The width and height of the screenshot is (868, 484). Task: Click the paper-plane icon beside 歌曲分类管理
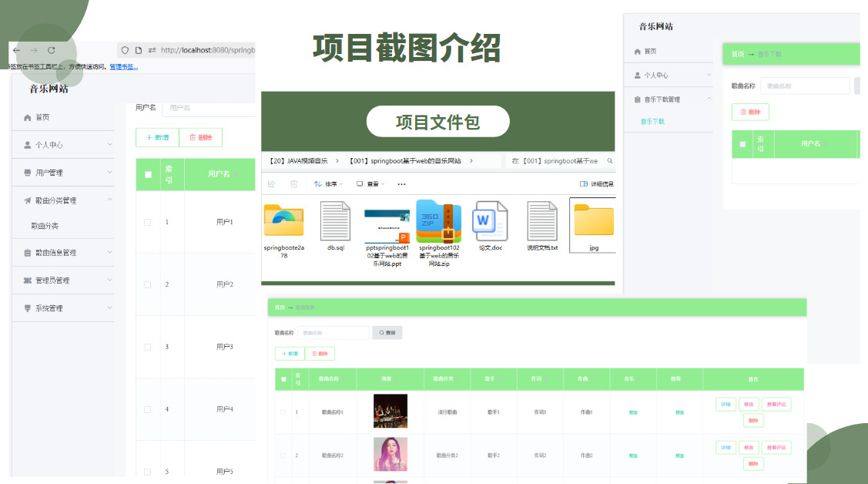(27, 200)
